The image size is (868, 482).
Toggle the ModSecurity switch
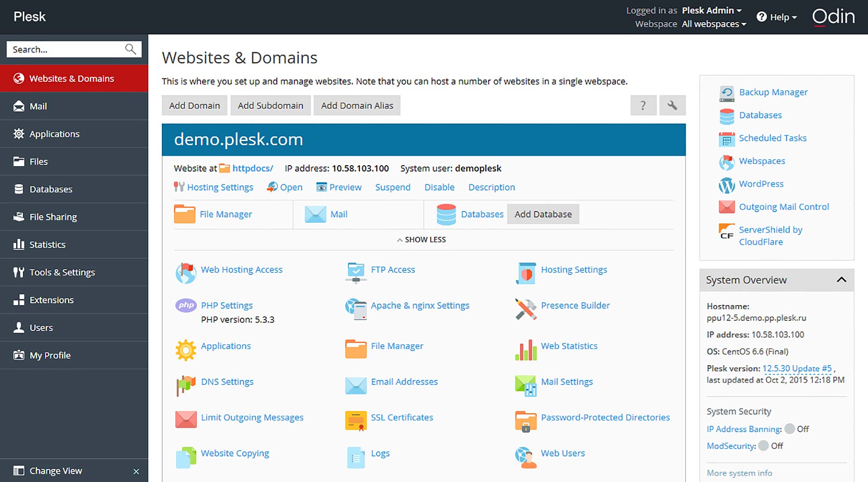click(763, 445)
